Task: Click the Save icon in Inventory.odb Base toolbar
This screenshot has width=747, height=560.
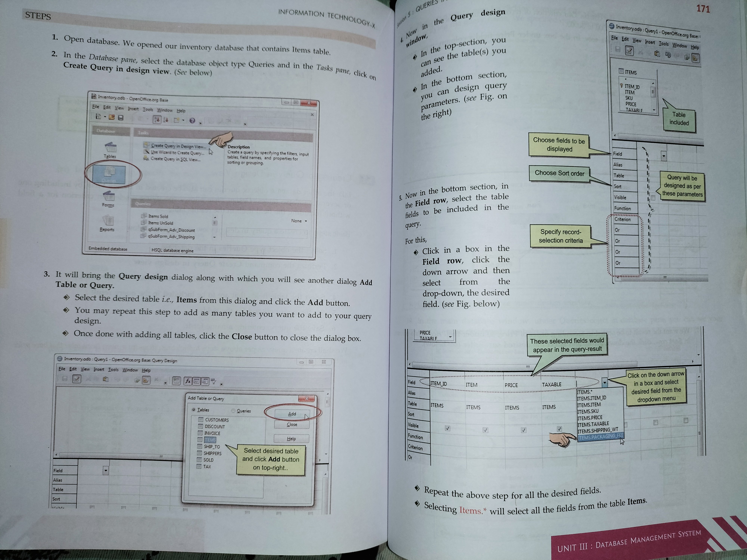Action: [x=121, y=117]
